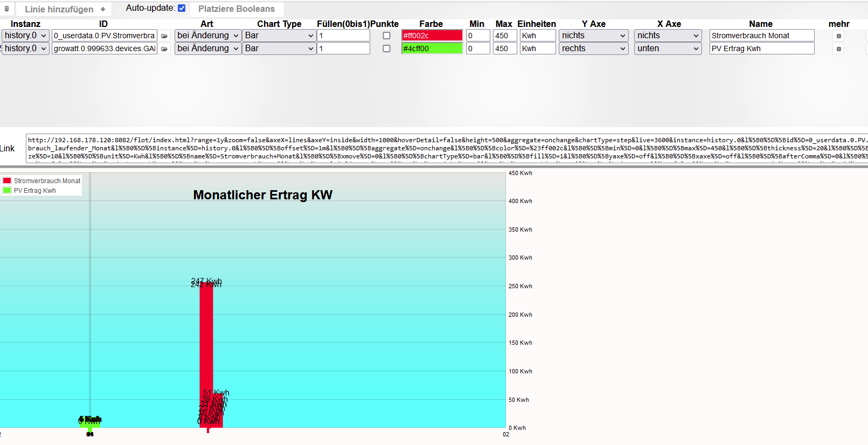Click the plus icon next to Linie hinzufügen
The image size is (868, 445).
click(103, 9)
